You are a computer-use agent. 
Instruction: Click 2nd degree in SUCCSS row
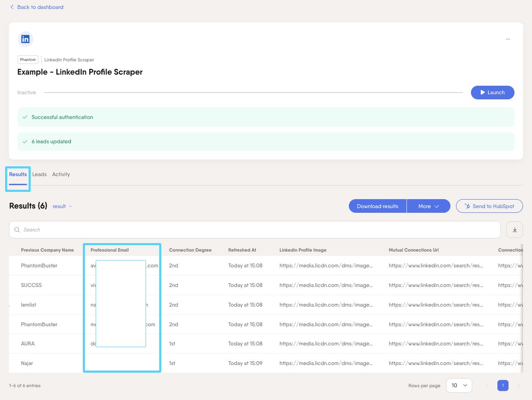coord(173,285)
